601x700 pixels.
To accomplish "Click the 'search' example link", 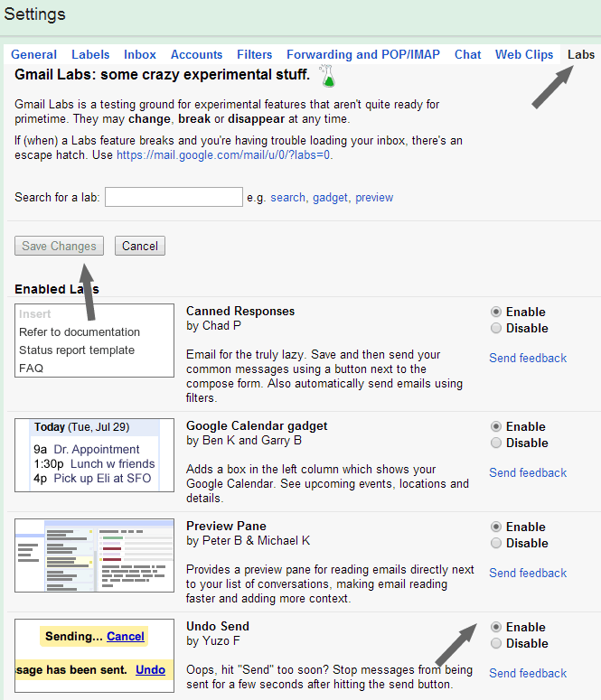I will (287, 197).
